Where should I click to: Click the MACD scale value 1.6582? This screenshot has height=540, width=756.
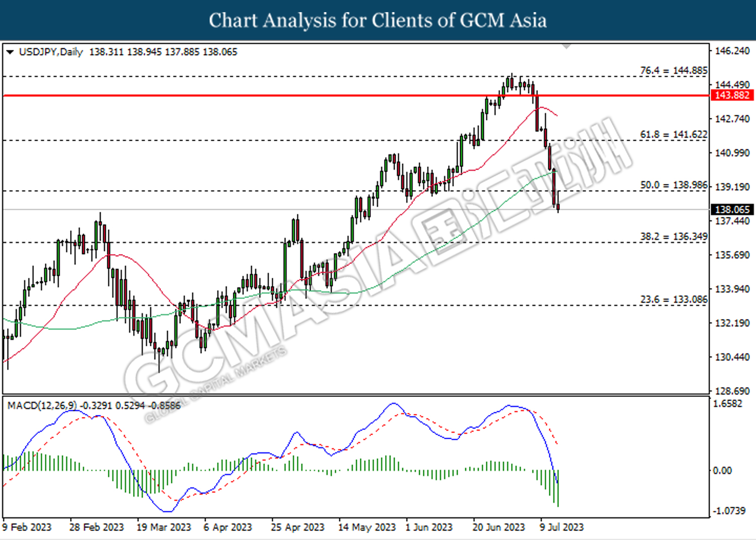(728, 404)
